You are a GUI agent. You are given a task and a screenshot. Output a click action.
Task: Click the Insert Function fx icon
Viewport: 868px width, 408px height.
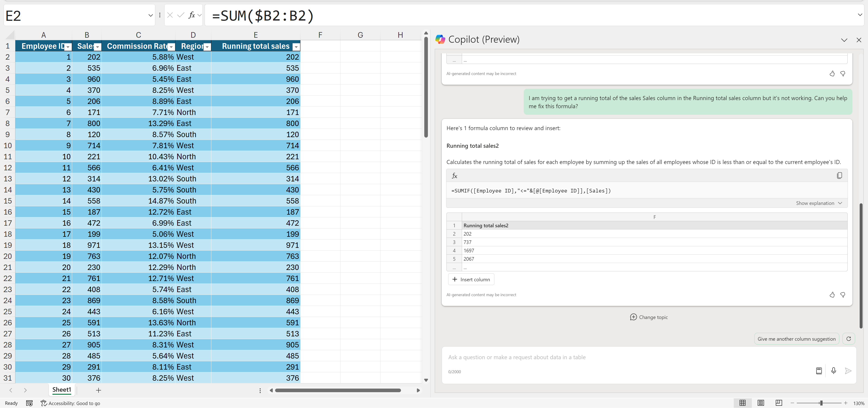pyautogui.click(x=192, y=15)
